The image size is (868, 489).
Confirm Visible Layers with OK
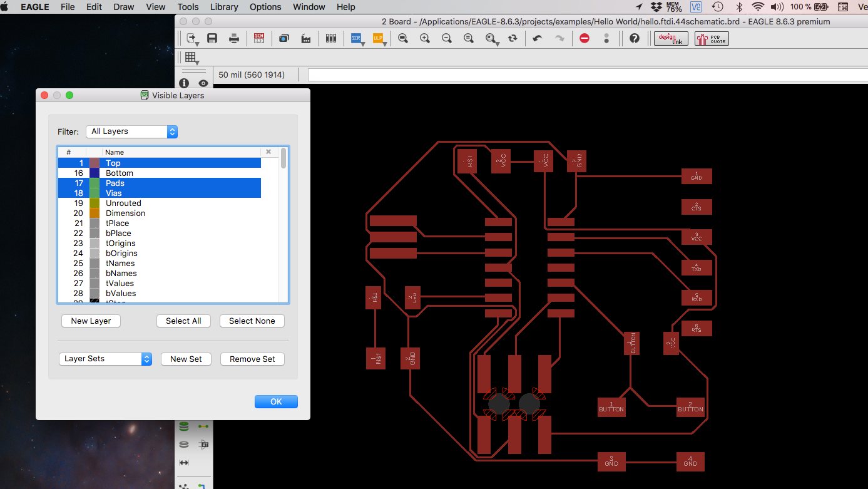click(276, 401)
